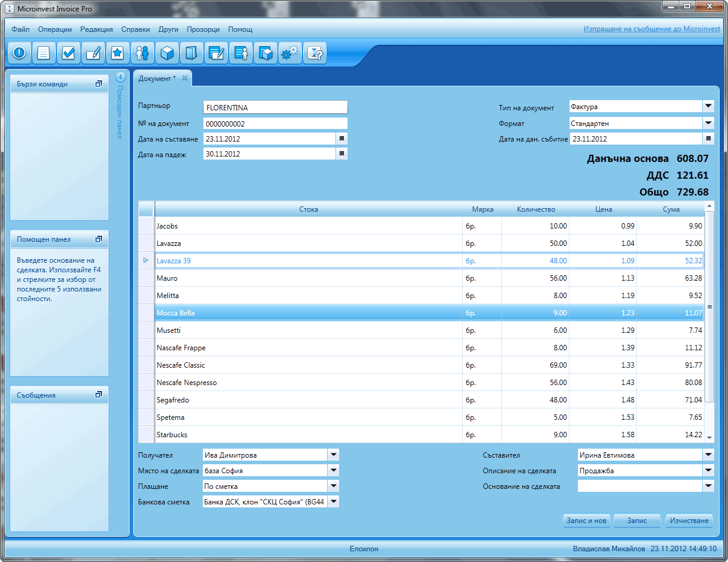Viewport: 728px width, 562px height.
Task: Open calendar for Дата на дан. събитие
Action: point(709,138)
